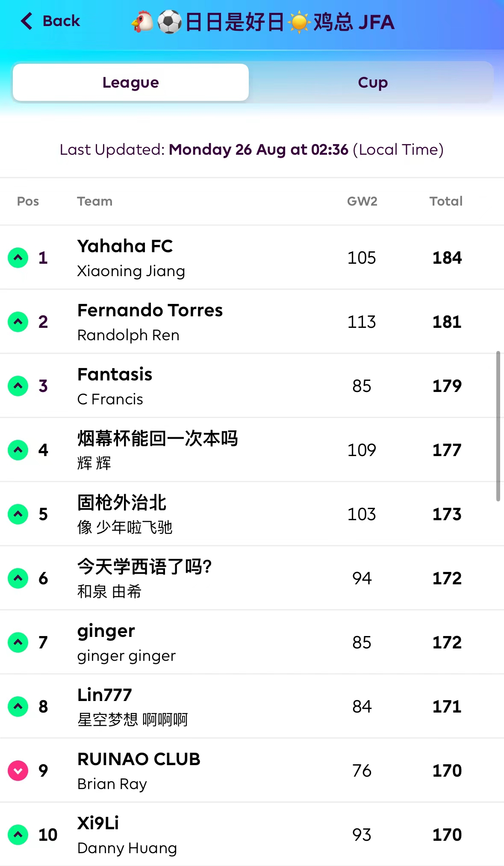This screenshot has height=866, width=504.
Task: Click green up arrow next to Fantasis
Action: point(18,386)
